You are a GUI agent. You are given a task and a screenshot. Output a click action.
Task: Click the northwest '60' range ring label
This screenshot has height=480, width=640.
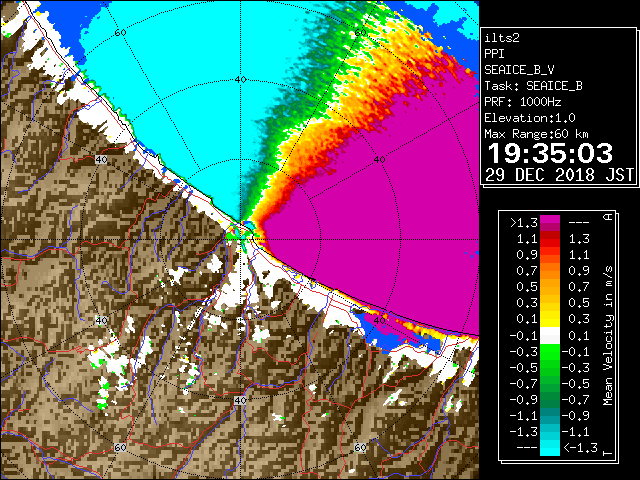(120, 33)
